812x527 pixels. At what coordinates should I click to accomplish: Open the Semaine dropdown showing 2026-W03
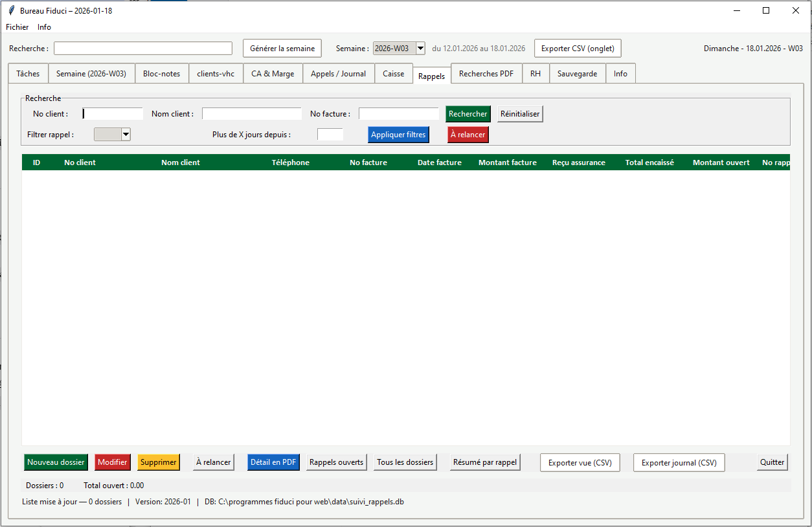click(420, 48)
